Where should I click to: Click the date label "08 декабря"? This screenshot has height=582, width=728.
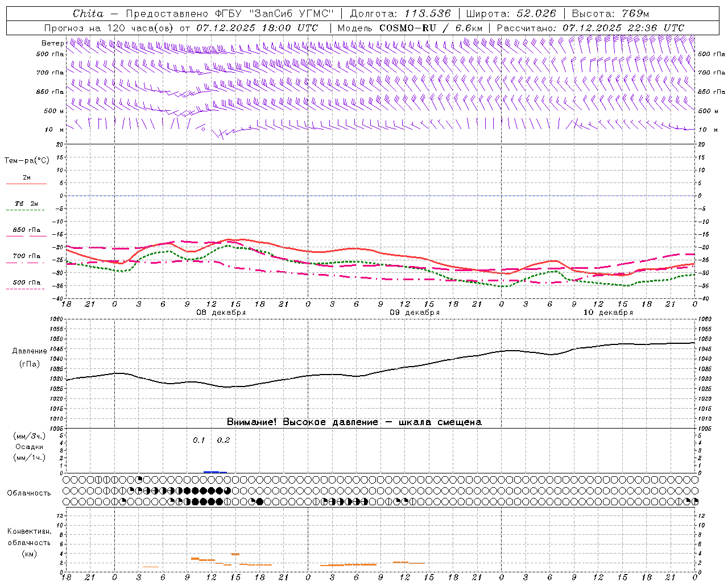point(221,313)
